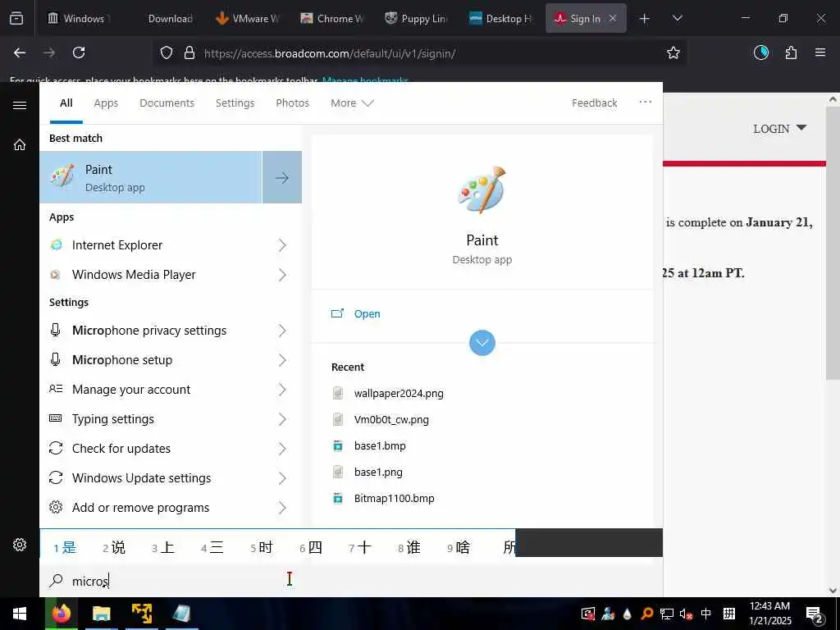Open recent file base1.png

pyautogui.click(x=378, y=472)
